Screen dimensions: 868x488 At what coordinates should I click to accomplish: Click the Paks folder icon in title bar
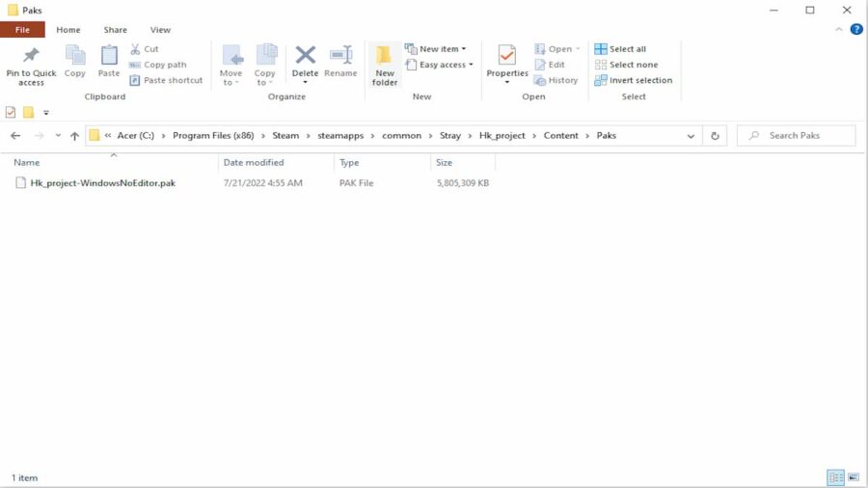click(13, 10)
